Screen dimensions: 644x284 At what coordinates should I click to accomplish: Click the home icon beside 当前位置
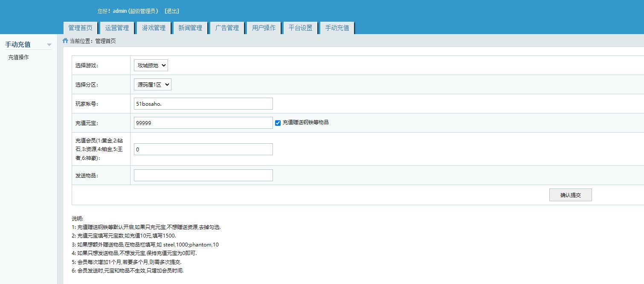pyautogui.click(x=65, y=41)
